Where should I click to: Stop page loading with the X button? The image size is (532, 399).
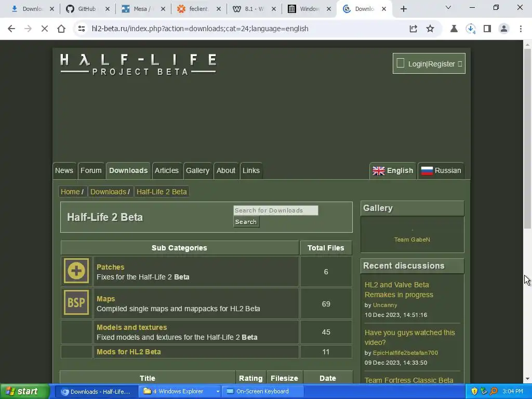[45, 29]
